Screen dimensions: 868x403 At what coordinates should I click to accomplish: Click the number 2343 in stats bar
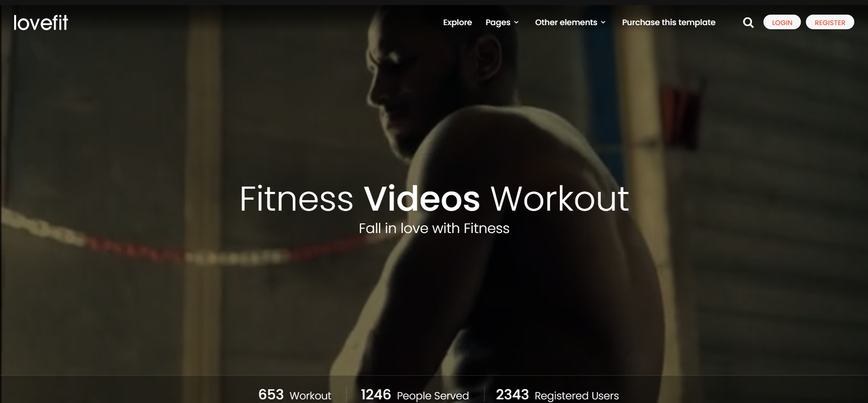click(512, 394)
